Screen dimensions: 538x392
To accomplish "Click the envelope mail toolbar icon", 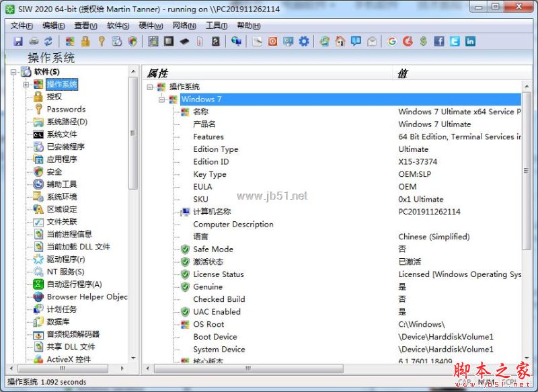I will tap(372, 42).
